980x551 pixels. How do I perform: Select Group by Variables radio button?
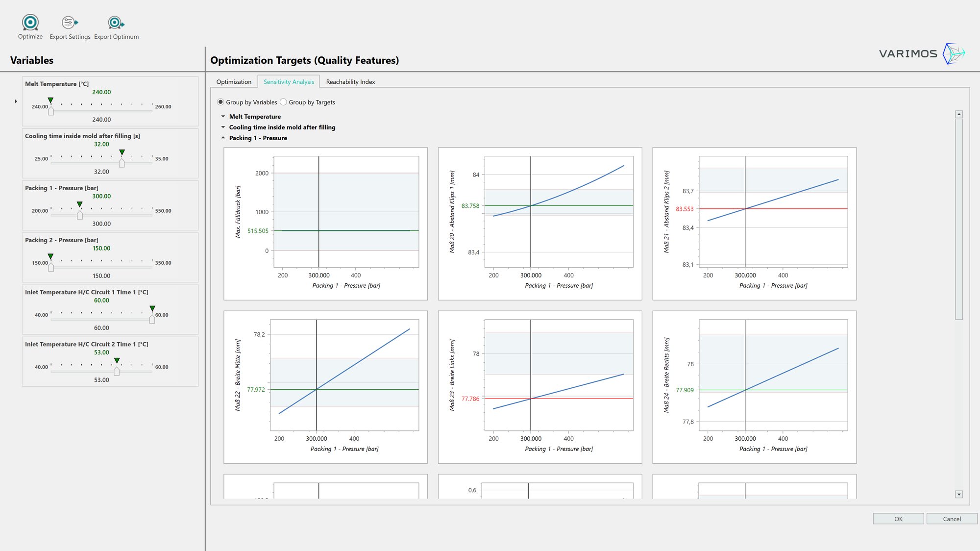pyautogui.click(x=220, y=102)
